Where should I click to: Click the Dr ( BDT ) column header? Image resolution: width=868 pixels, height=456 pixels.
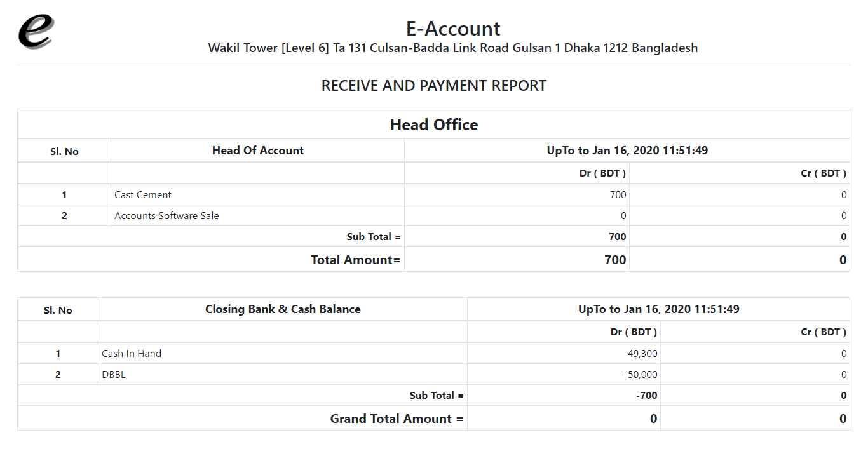pos(603,173)
